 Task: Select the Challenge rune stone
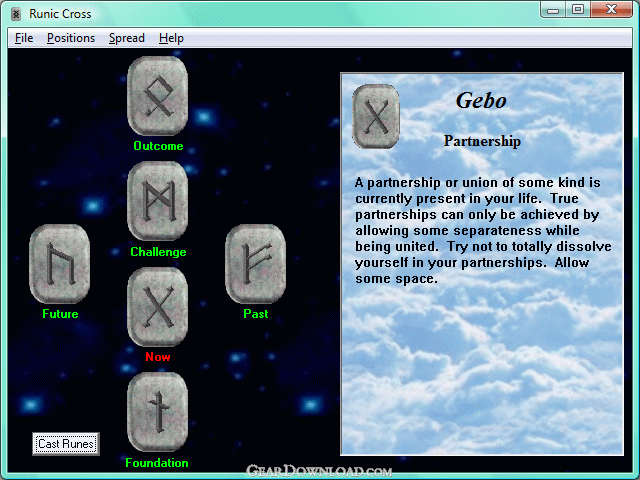click(x=158, y=201)
